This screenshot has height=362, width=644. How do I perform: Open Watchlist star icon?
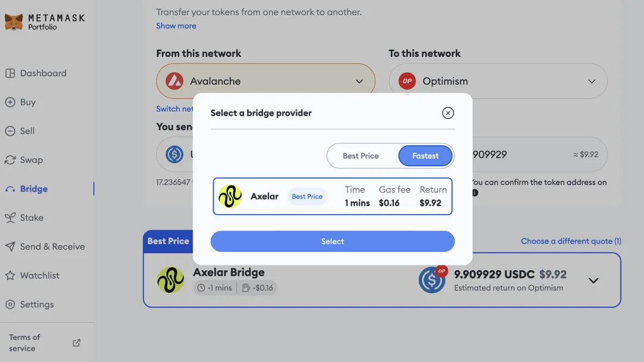(x=10, y=276)
